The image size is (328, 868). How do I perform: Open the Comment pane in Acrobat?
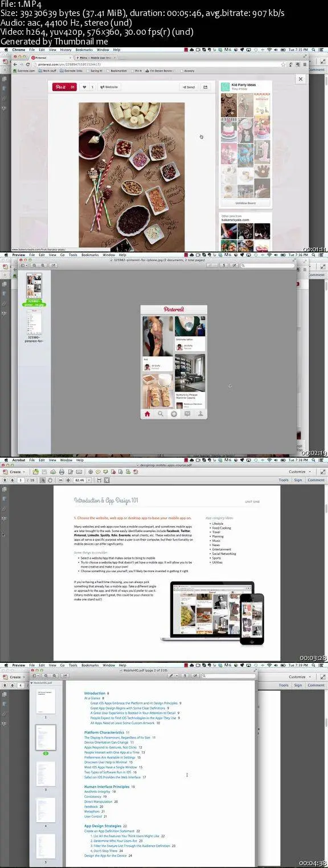point(316,480)
